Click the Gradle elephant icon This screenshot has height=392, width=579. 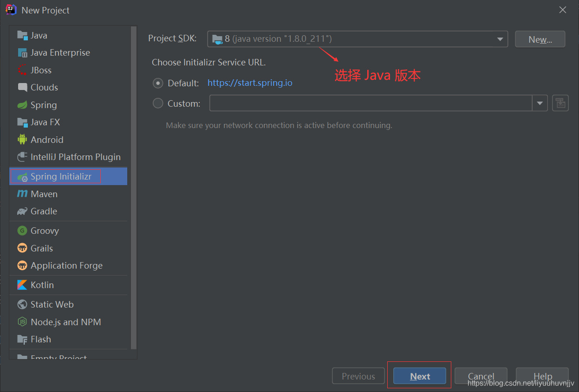pyautogui.click(x=22, y=211)
